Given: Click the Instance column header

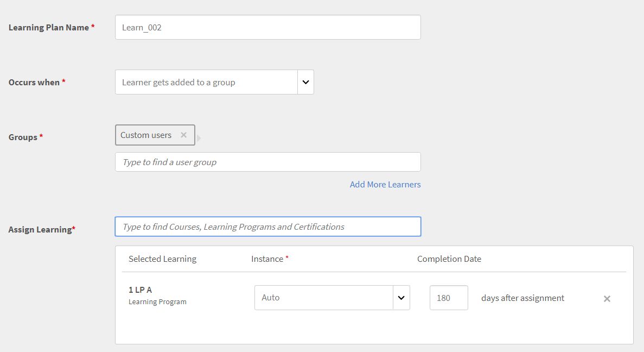Looking at the screenshot, I should click(267, 259).
